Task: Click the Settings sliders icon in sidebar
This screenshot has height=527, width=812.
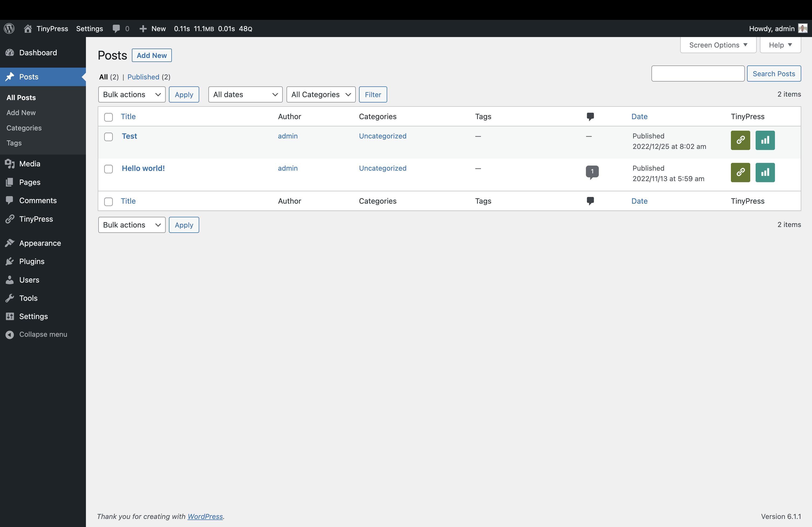Action: 10,316
